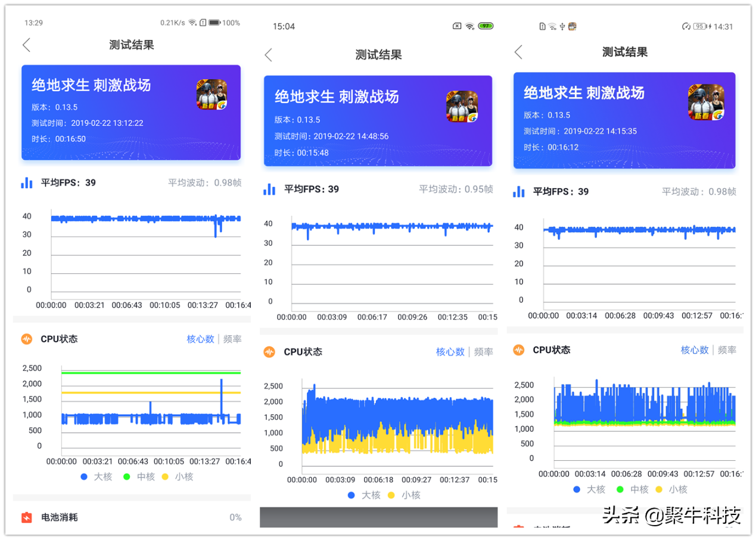Tap back arrow in the 14:31 screenshot
This screenshot has width=756, height=540.
[518, 52]
